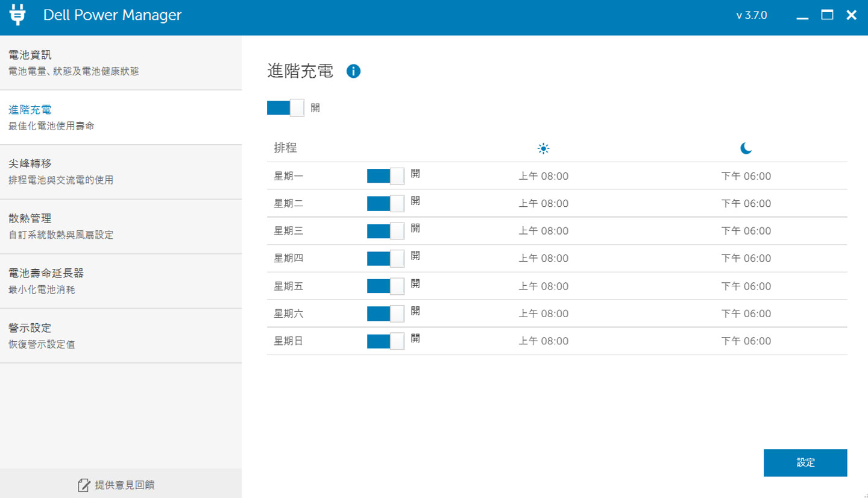Disable the 星期一 schedule toggle
Viewport: 868px width, 498px height.
[385, 175]
